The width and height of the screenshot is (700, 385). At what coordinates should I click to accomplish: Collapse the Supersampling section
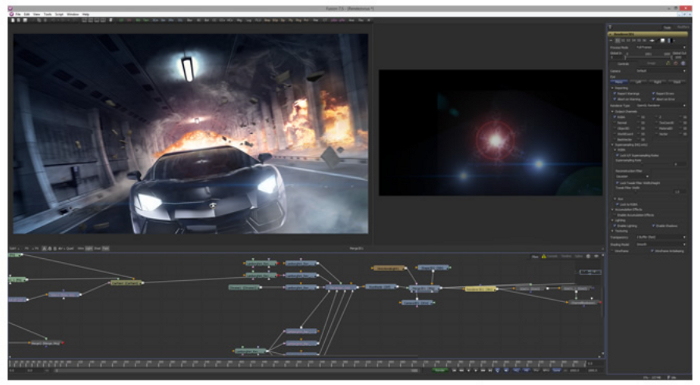612,145
